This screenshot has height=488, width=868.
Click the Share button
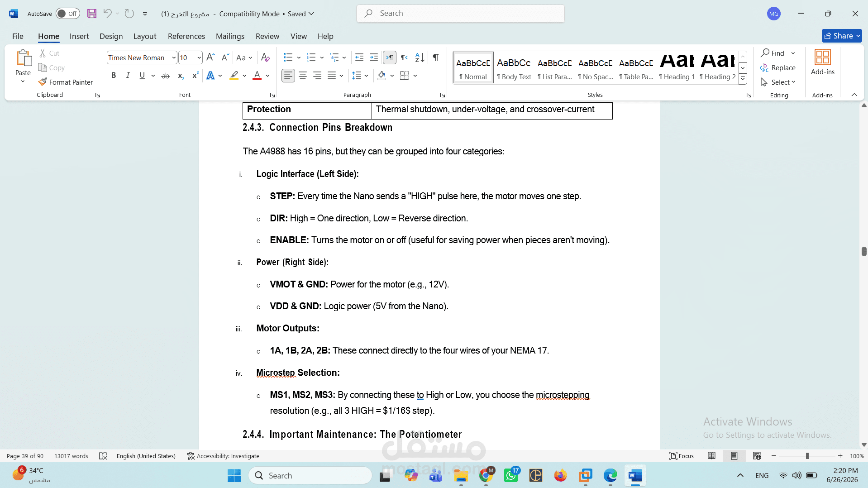tap(841, 36)
